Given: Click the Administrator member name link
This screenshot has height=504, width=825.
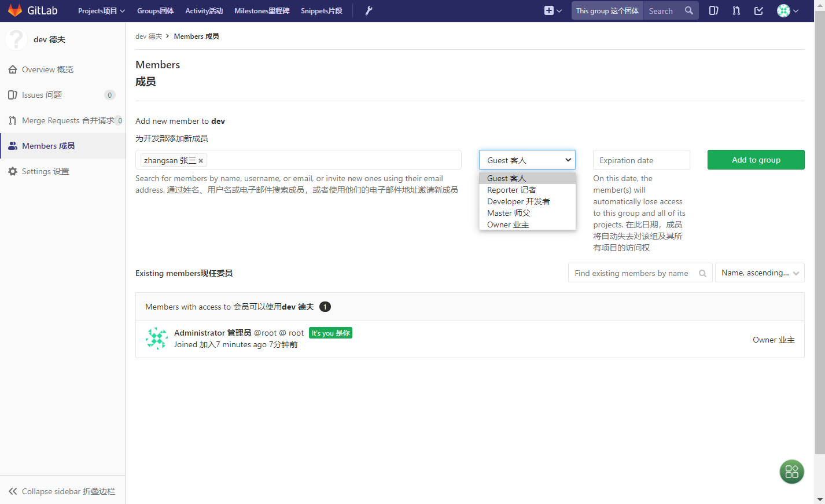Looking at the screenshot, I should click(x=212, y=333).
